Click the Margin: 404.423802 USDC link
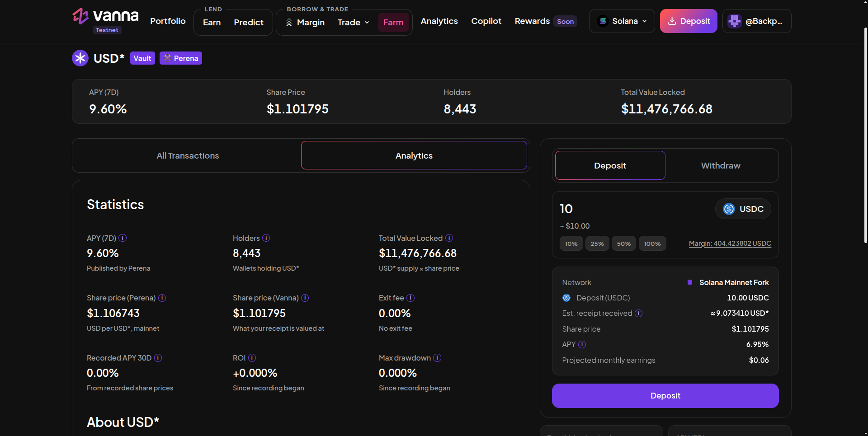The image size is (868, 436). pos(730,244)
